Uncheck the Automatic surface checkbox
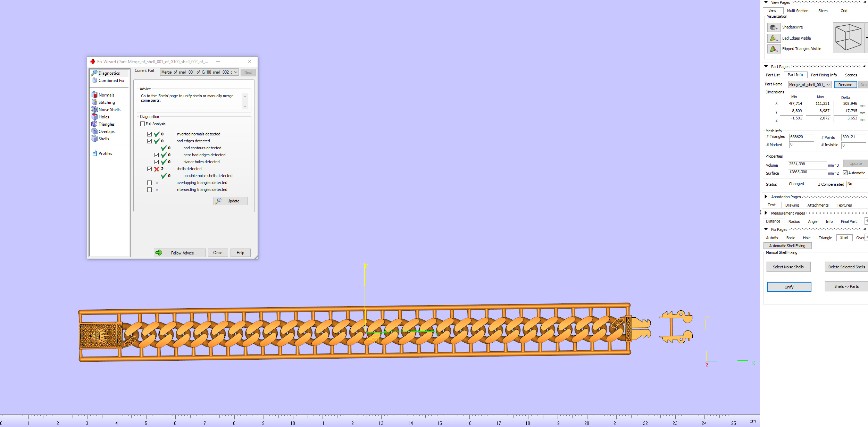 [x=845, y=173]
